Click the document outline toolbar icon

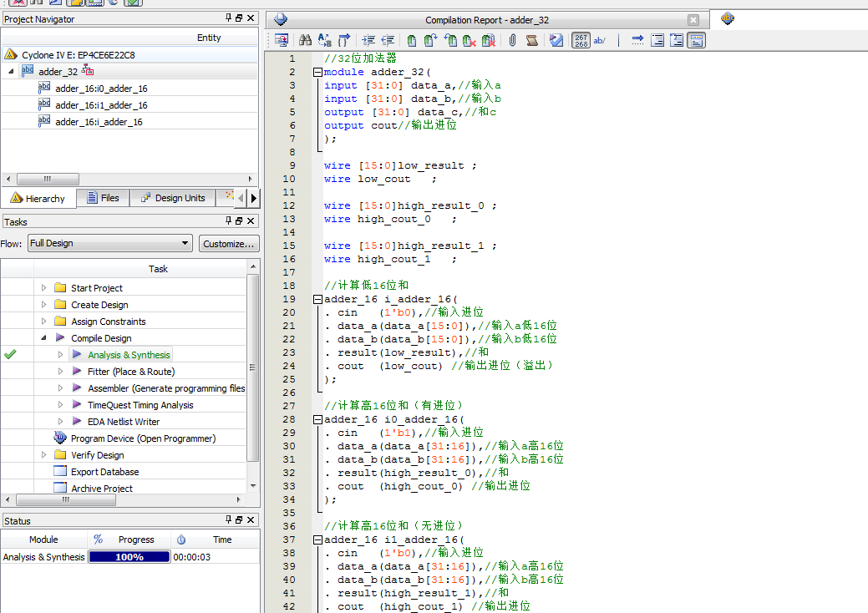(657, 40)
